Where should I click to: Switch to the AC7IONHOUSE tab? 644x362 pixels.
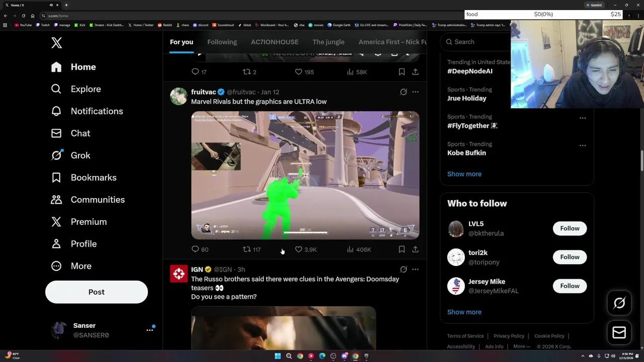coord(275,42)
